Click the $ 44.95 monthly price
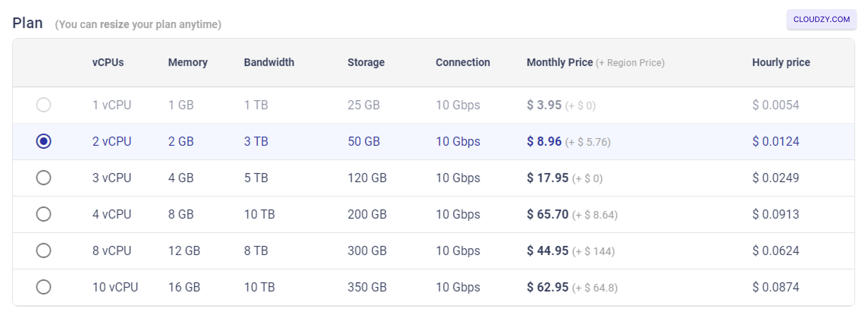Viewport: 868px width, 315px height. tap(548, 250)
